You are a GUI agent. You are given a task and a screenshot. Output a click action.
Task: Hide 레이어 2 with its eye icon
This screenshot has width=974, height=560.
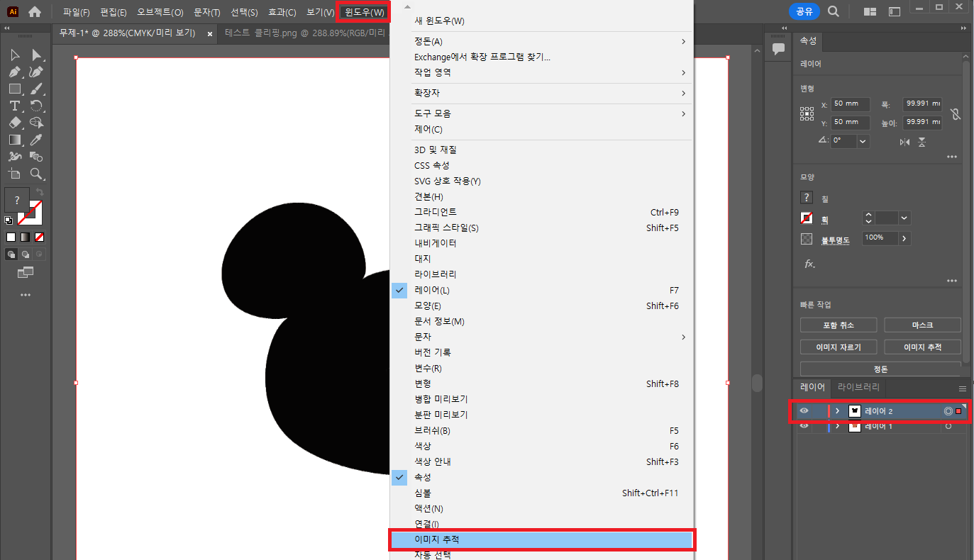coord(804,411)
